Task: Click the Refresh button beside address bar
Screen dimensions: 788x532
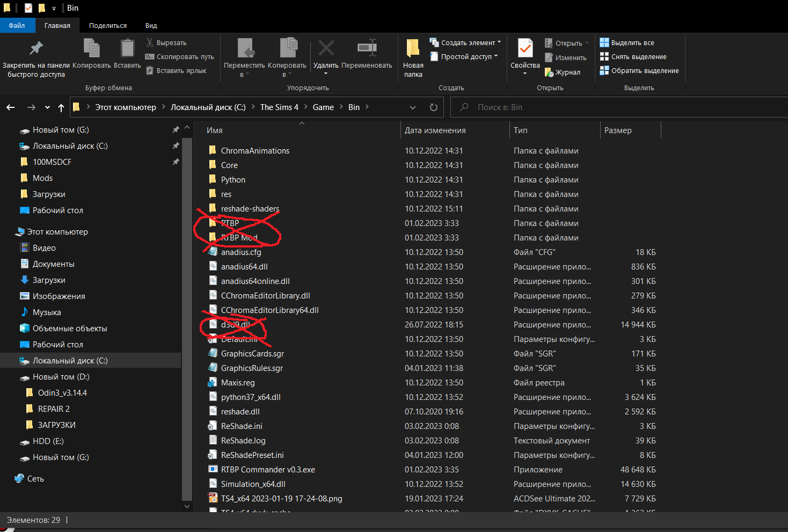Action: 434,107
